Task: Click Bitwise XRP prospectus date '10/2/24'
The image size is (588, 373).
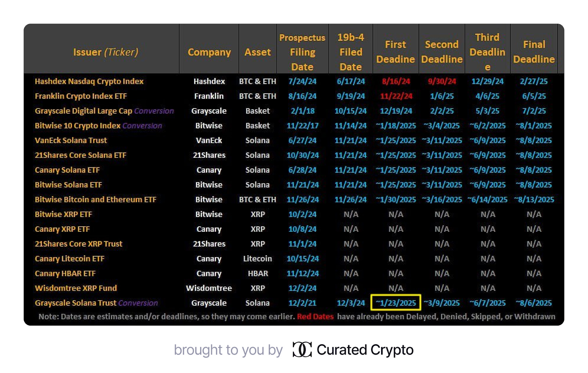Action: click(302, 214)
